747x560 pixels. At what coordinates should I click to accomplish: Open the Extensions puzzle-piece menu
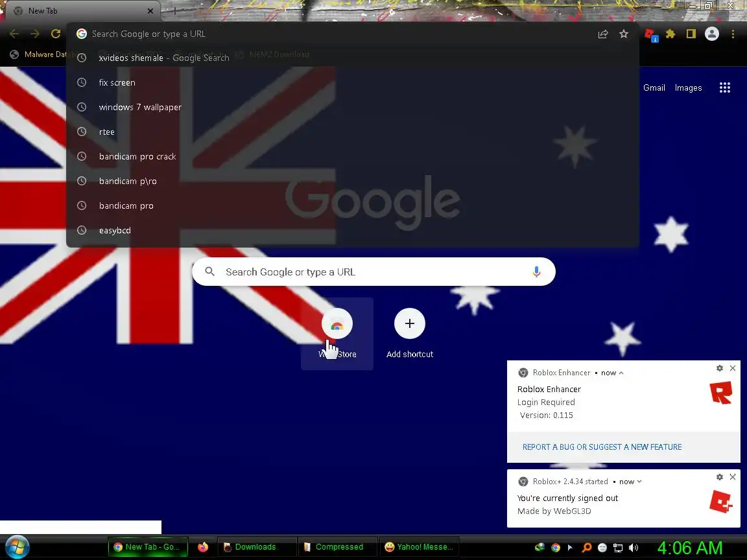(x=670, y=34)
